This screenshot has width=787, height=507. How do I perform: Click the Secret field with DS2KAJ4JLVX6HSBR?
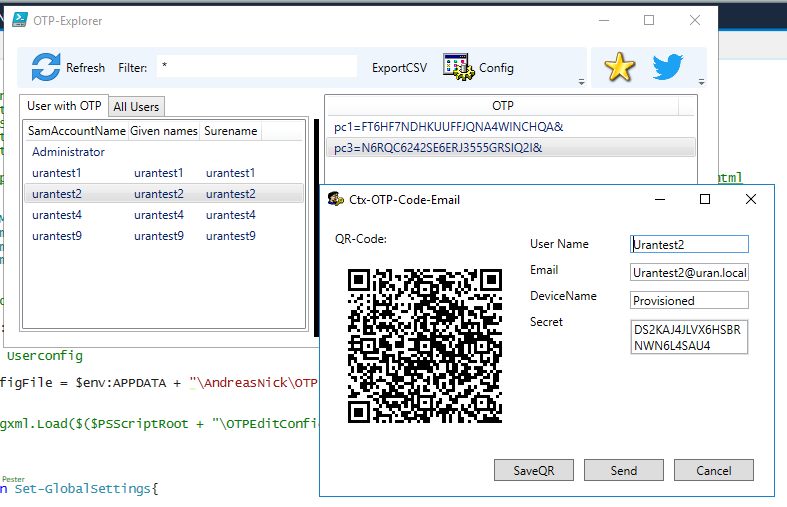(x=689, y=337)
